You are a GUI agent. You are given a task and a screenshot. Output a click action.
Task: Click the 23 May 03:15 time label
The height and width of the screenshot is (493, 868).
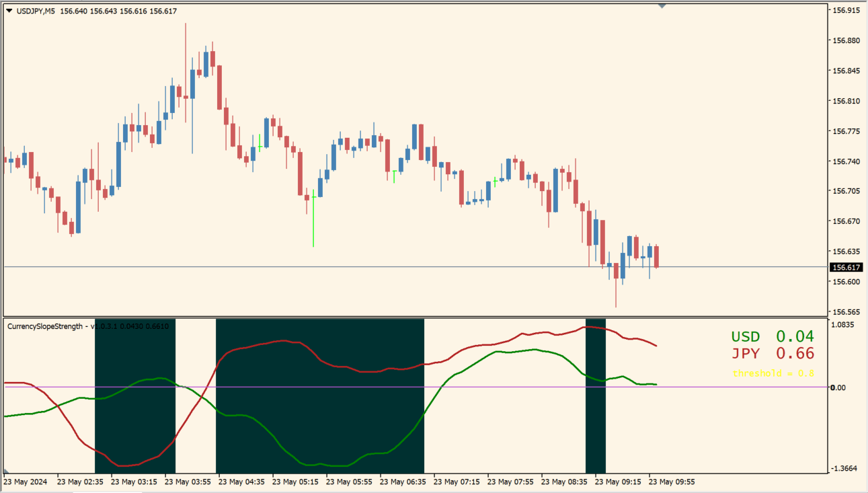click(134, 482)
